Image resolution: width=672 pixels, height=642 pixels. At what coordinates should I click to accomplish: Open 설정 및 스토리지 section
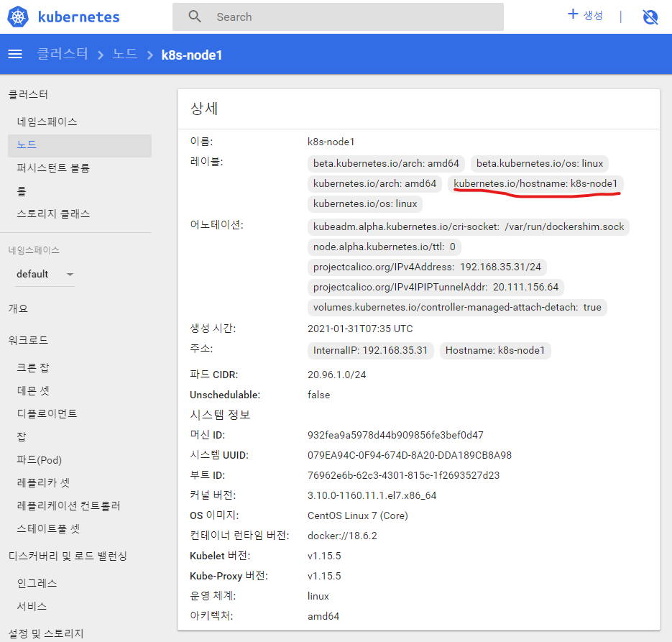click(x=46, y=633)
